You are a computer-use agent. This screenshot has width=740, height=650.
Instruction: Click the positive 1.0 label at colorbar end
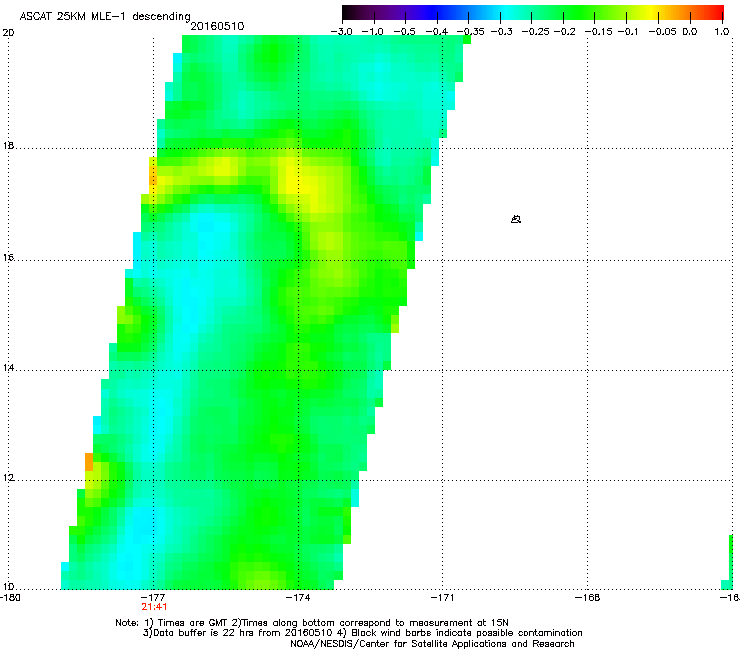point(722,32)
